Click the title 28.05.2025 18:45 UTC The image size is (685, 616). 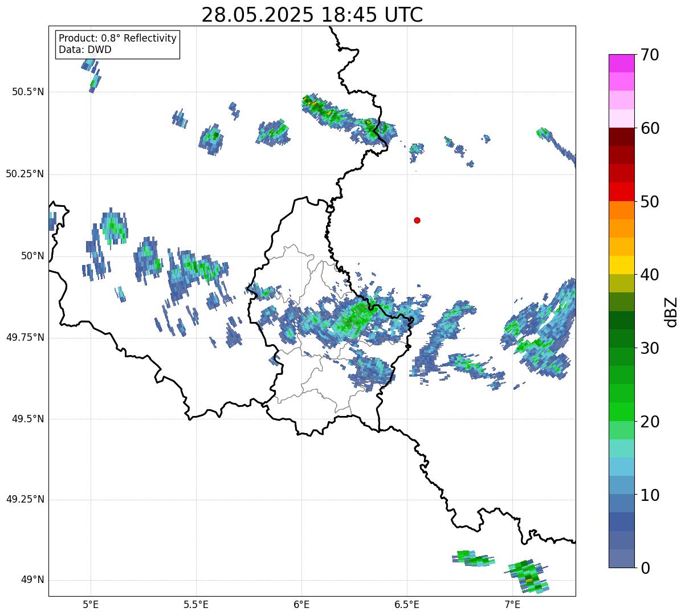tap(312, 15)
